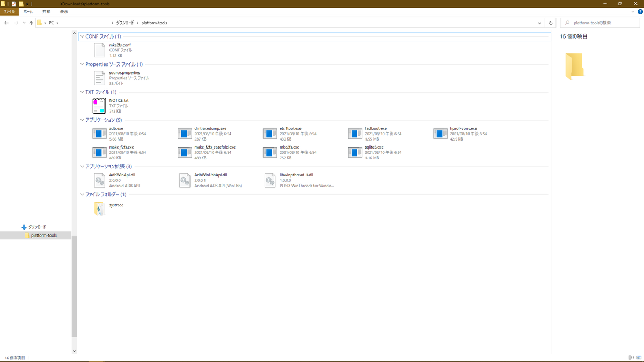Click the platform-toolsの検索 search box
This screenshot has width=644, height=362.
(599, 23)
